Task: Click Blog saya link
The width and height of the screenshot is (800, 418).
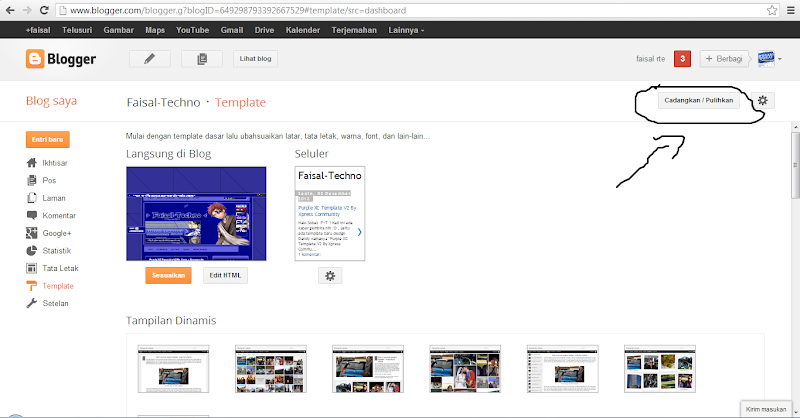Action: coord(52,101)
